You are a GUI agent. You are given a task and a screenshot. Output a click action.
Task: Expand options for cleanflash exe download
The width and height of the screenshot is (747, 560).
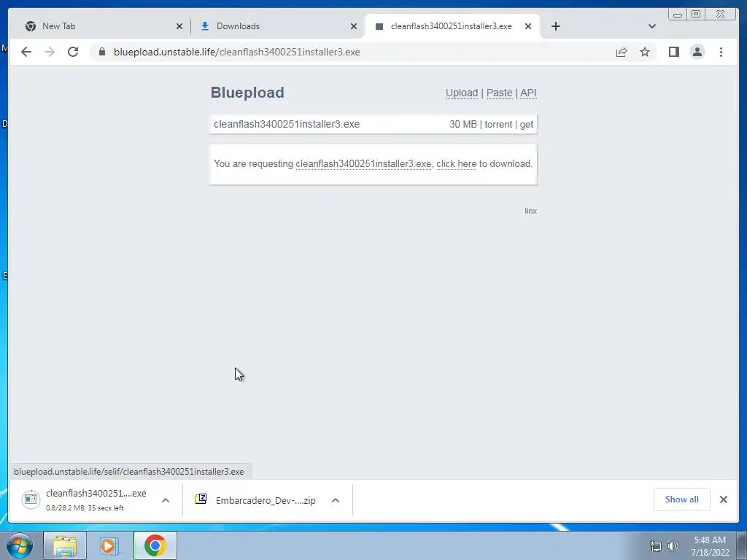(166, 500)
